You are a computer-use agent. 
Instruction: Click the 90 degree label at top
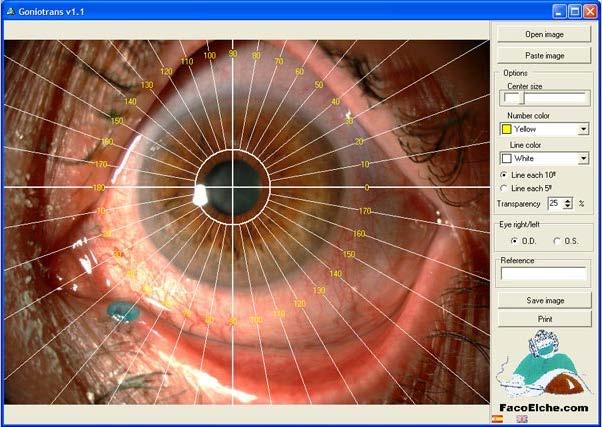tap(233, 54)
